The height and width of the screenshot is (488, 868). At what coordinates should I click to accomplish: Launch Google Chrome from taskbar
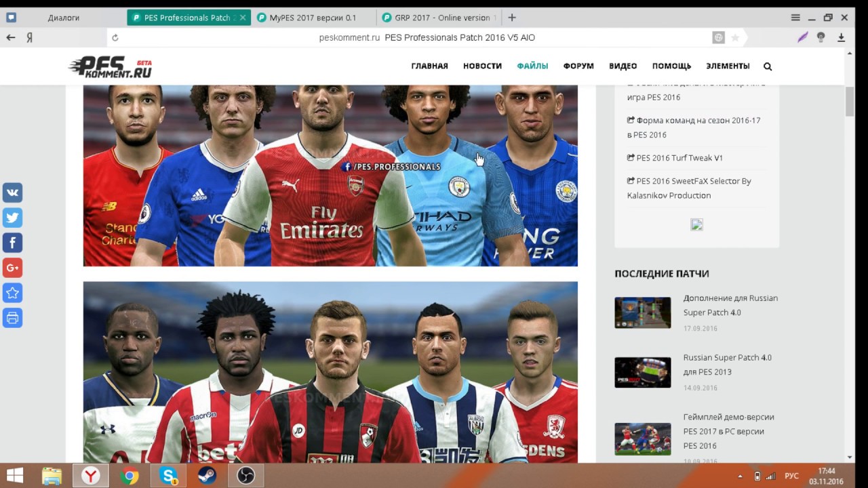coord(130,476)
